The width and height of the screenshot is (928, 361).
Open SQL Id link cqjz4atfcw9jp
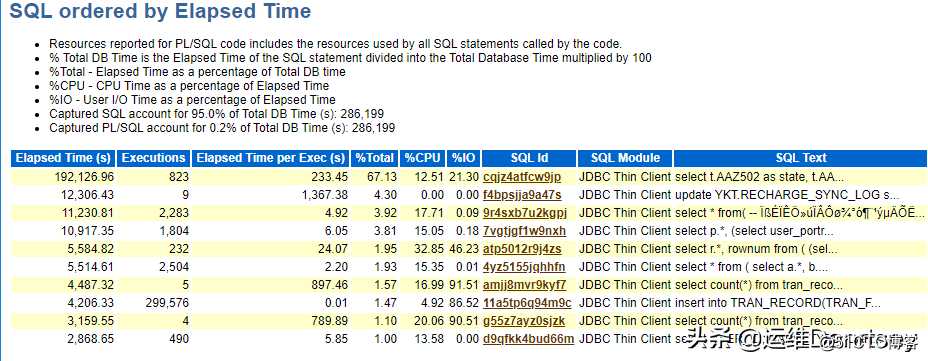click(521, 176)
